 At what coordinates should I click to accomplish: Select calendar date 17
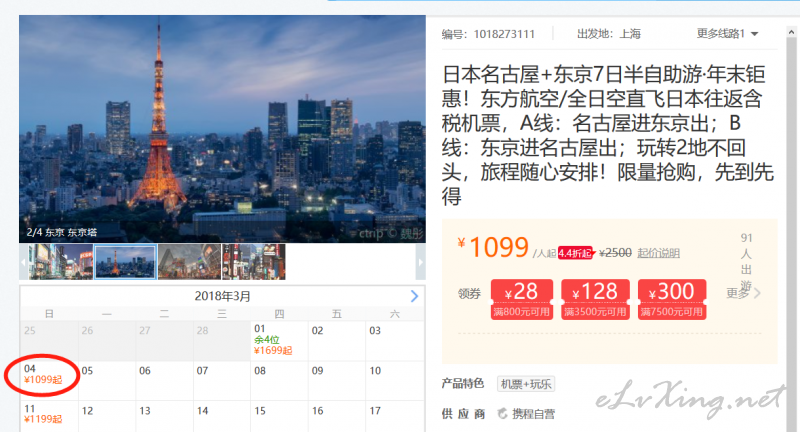394,417
